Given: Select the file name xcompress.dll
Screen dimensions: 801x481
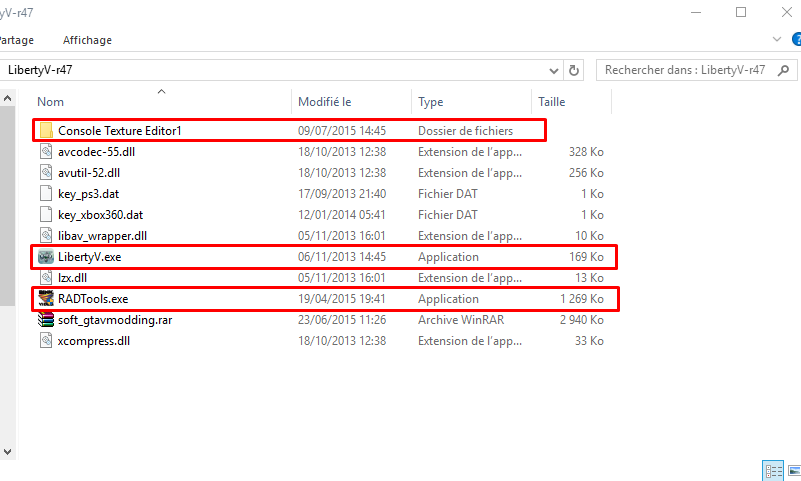Looking at the screenshot, I should click(93, 341).
